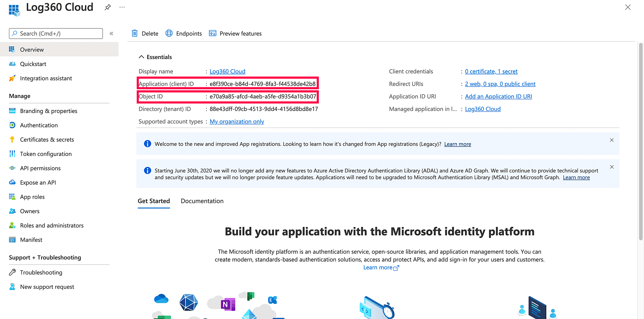Open the Quickstart page
The image size is (644, 319).
click(33, 64)
